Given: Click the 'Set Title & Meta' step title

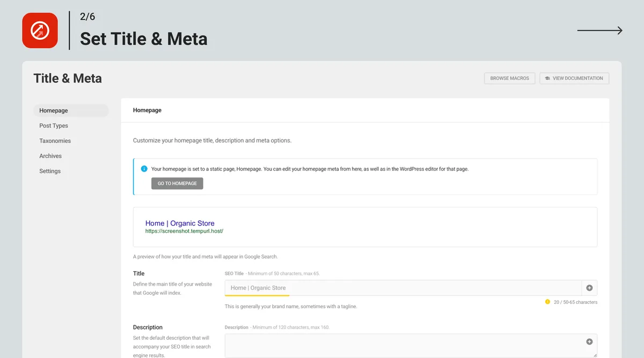Looking at the screenshot, I should 143,39.
